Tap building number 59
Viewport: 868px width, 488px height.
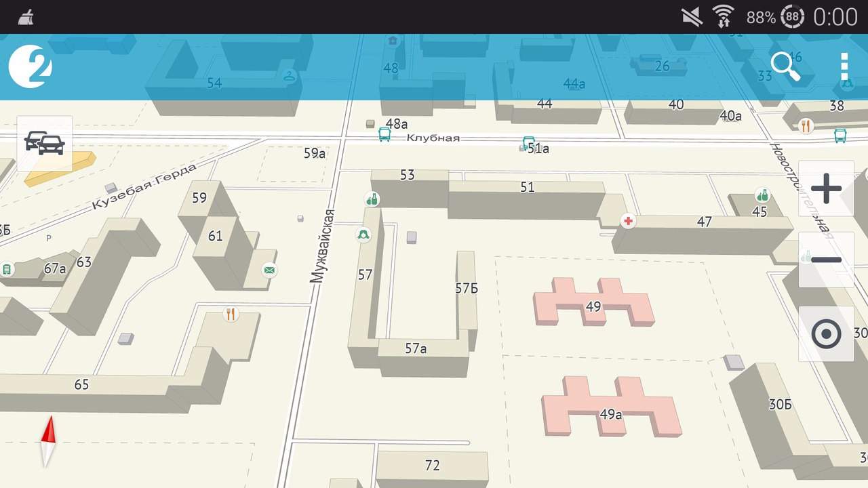[x=199, y=198]
